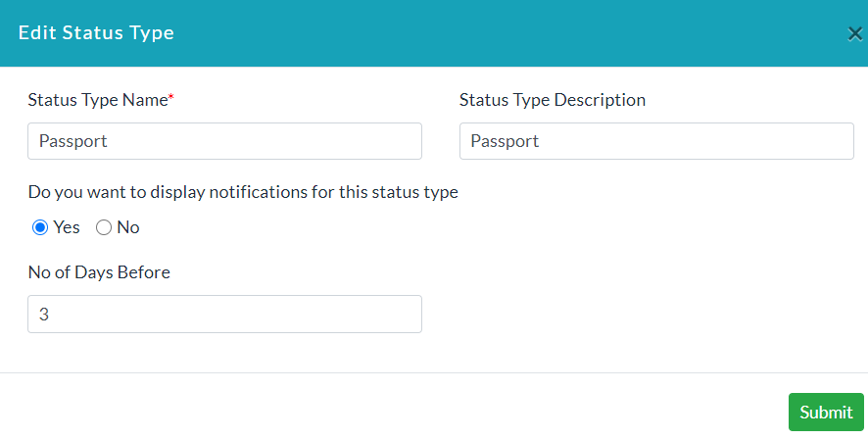Click the No label text

128,227
